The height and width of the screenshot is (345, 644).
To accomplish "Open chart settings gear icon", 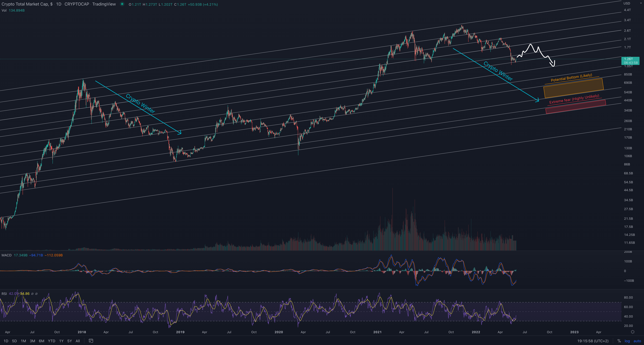I will click(x=632, y=332).
